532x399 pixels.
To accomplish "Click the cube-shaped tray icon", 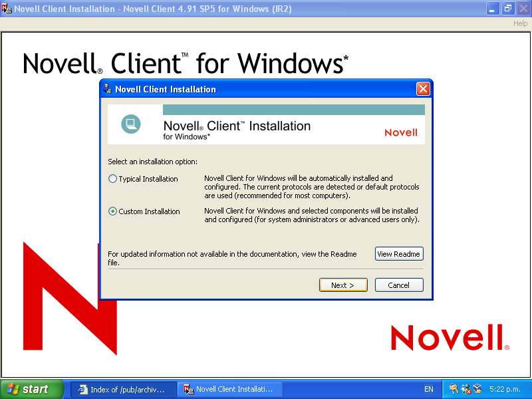I will pyautogui.click(x=477, y=389).
